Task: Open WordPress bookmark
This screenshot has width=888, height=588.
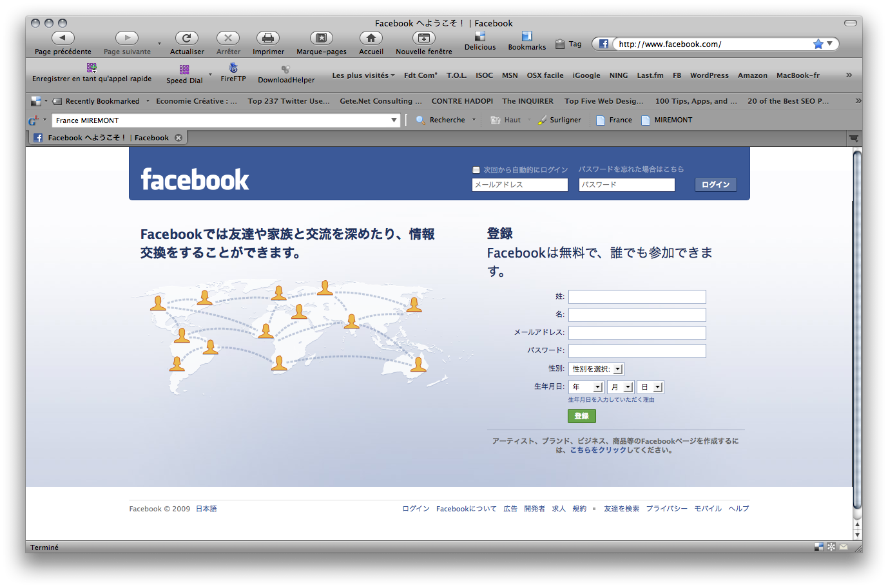Action: click(x=709, y=75)
